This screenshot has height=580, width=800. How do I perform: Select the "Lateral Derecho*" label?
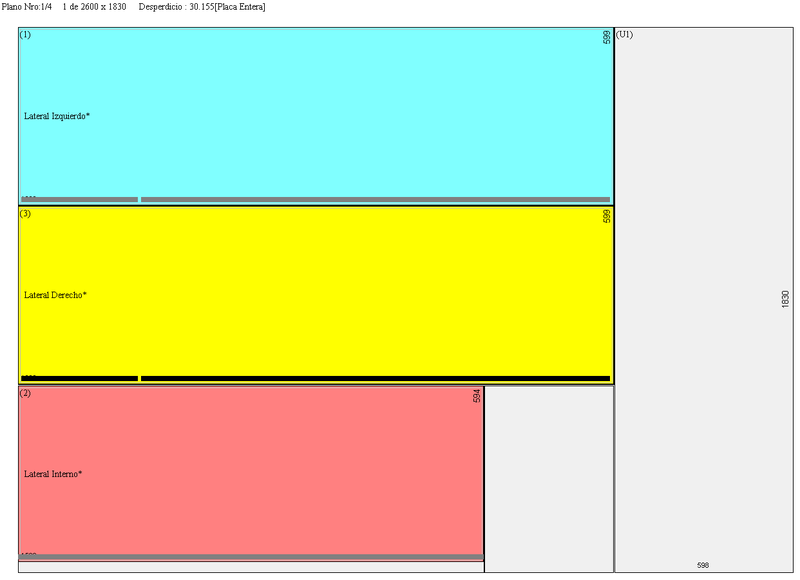coord(55,295)
